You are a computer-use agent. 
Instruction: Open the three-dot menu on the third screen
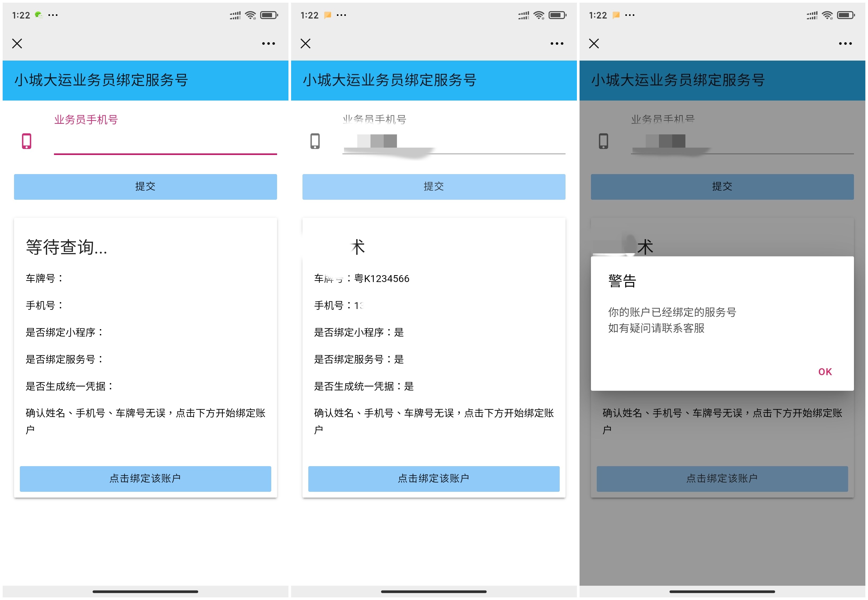[x=845, y=43]
